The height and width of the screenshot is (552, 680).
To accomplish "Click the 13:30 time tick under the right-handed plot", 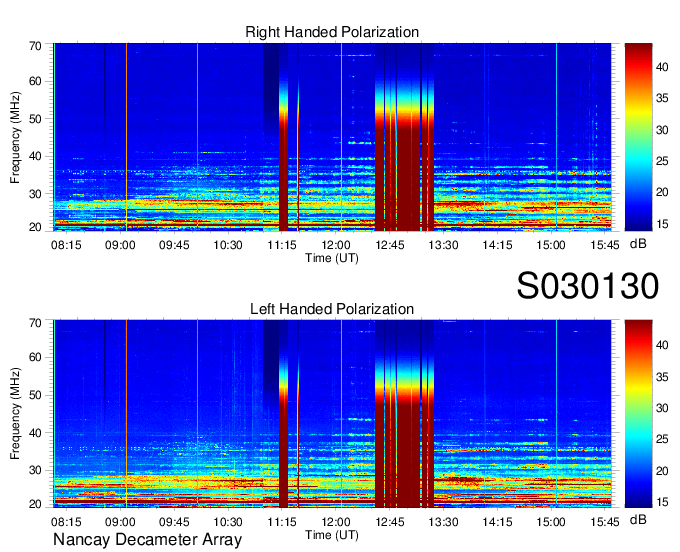I will point(443,245).
